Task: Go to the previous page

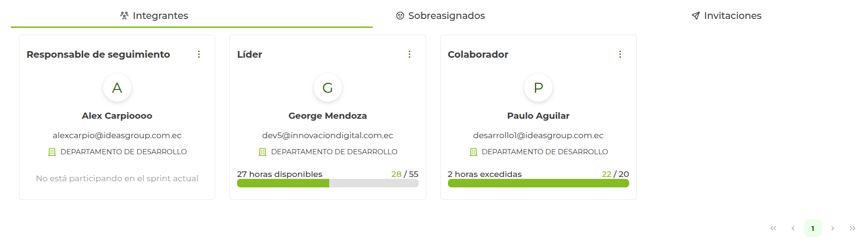Action: point(793,228)
